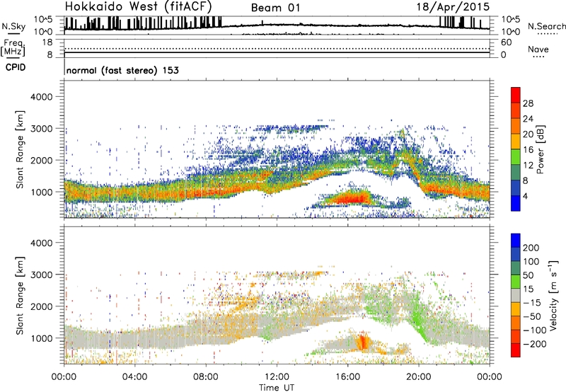The height and width of the screenshot is (392, 566).
Task: Select the Power [dB] colorbar label
Action: (x=540, y=149)
